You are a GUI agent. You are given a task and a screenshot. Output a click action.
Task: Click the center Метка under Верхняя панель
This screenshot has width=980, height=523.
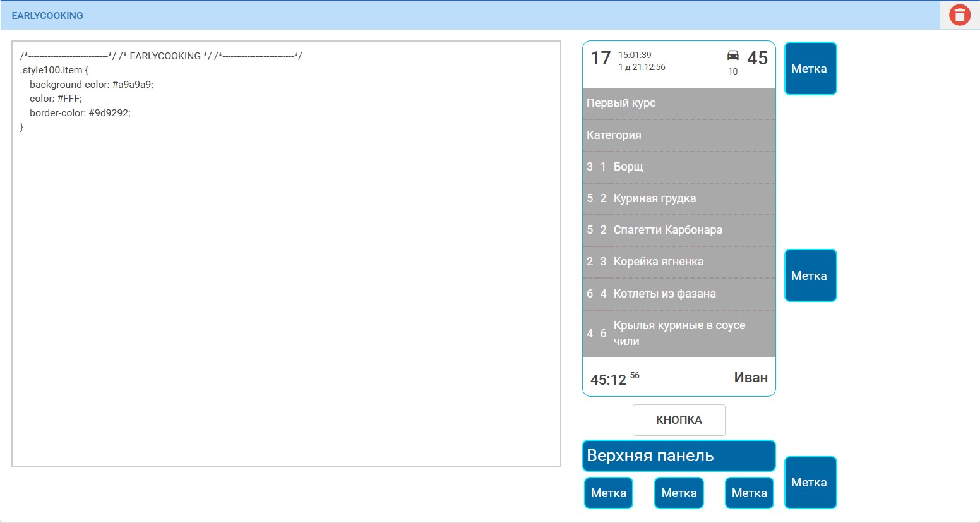click(x=679, y=493)
